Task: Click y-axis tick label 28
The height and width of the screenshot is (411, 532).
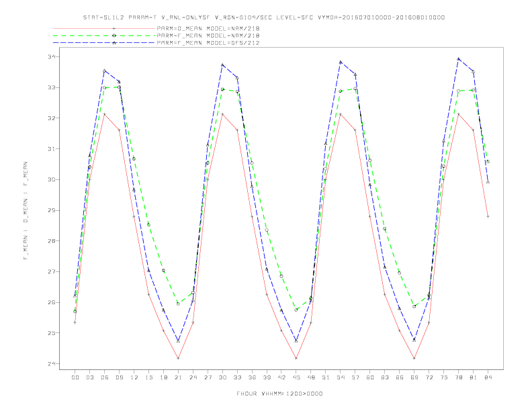Action: click(x=52, y=241)
